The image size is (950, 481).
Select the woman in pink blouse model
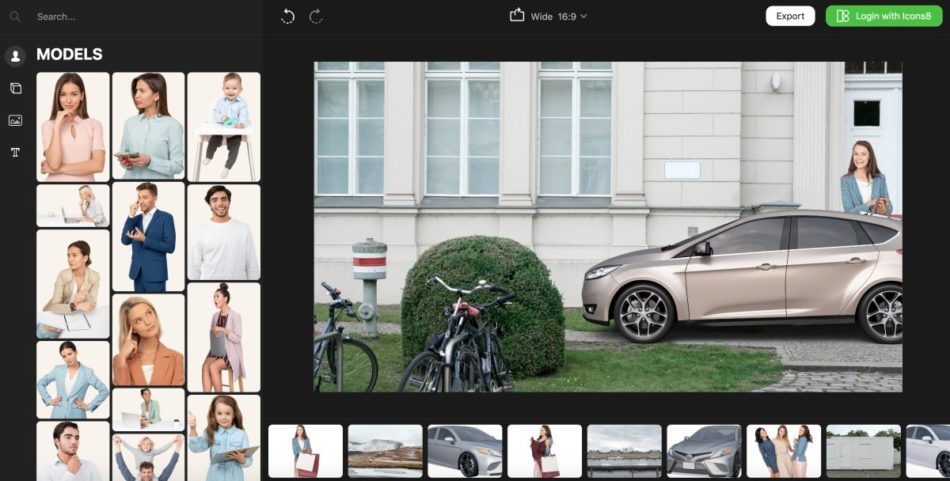73,127
